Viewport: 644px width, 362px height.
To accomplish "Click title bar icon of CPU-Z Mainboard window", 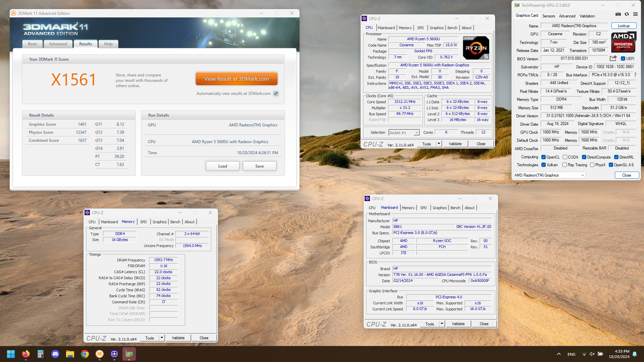I will click(367, 198).
